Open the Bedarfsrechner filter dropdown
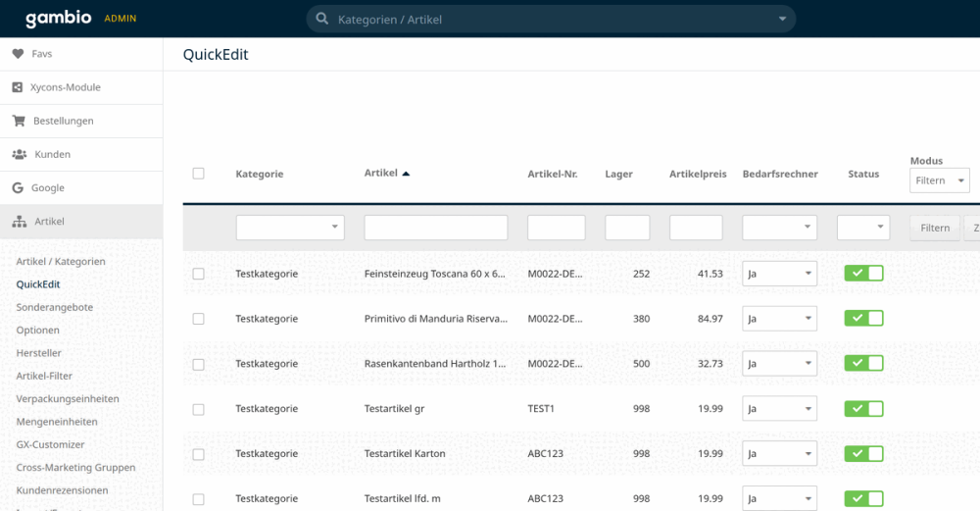This screenshot has width=980, height=511. point(779,227)
